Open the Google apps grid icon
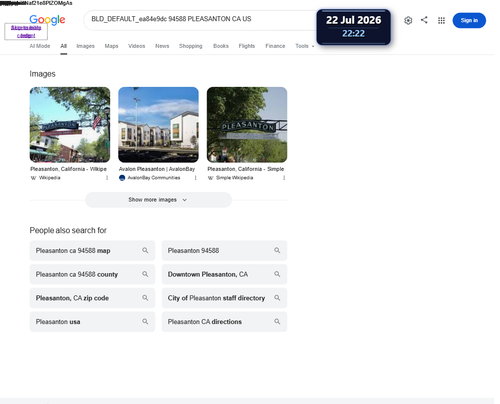This screenshot has height=404, width=500. (441, 20)
